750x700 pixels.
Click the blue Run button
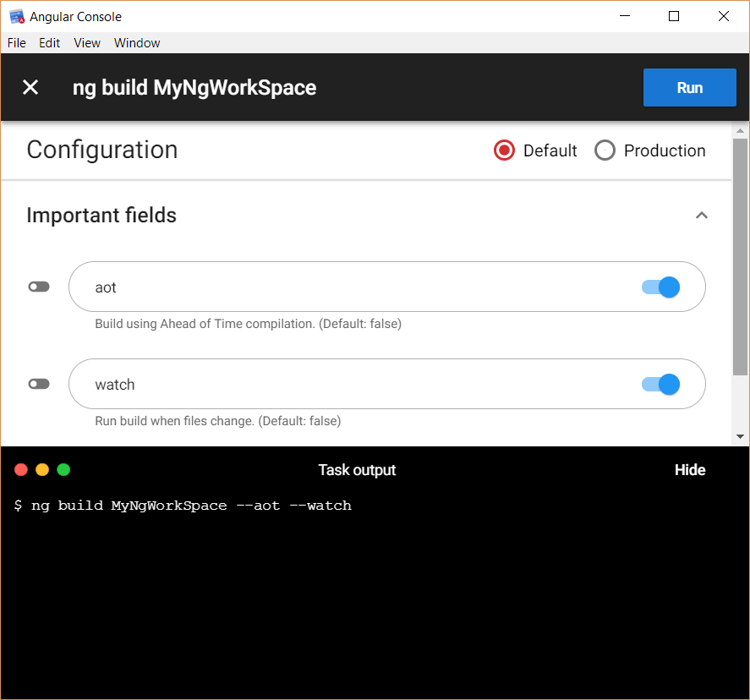tap(690, 88)
